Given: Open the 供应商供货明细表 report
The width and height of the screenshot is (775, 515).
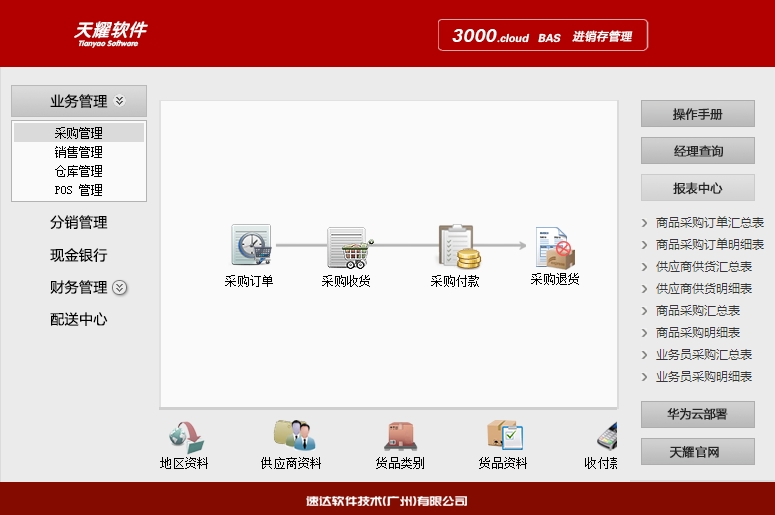Looking at the screenshot, I should pos(704,289).
